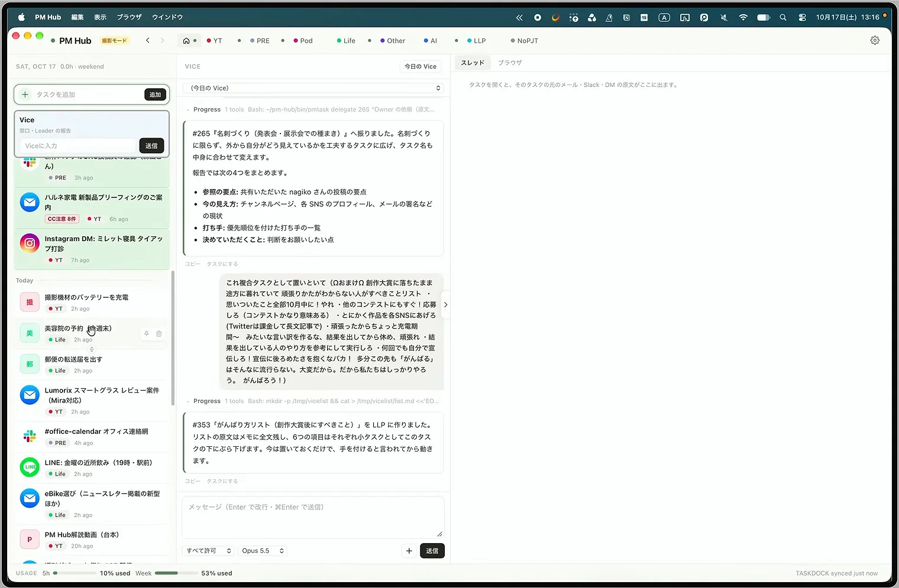Click the P icon for PM Hub解説動画
The height and width of the screenshot is (588, 899).
30,540
